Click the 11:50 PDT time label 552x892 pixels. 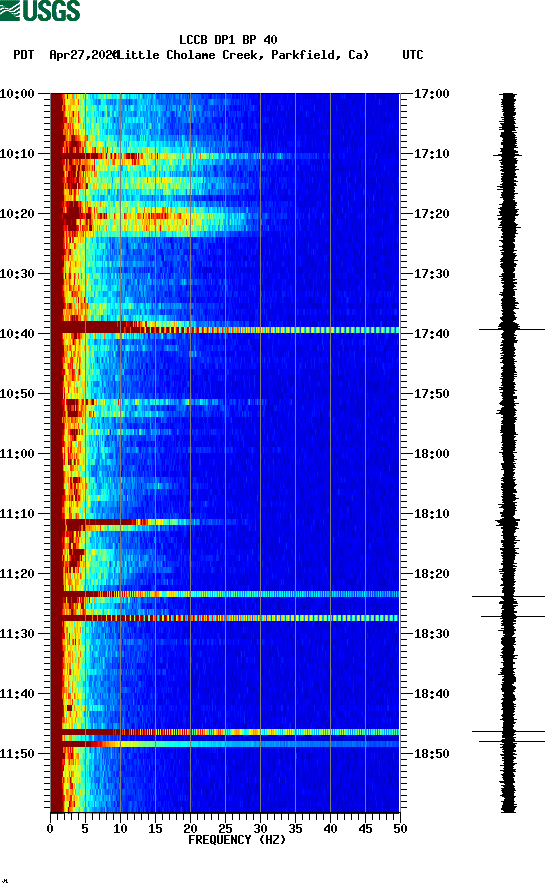17,754
